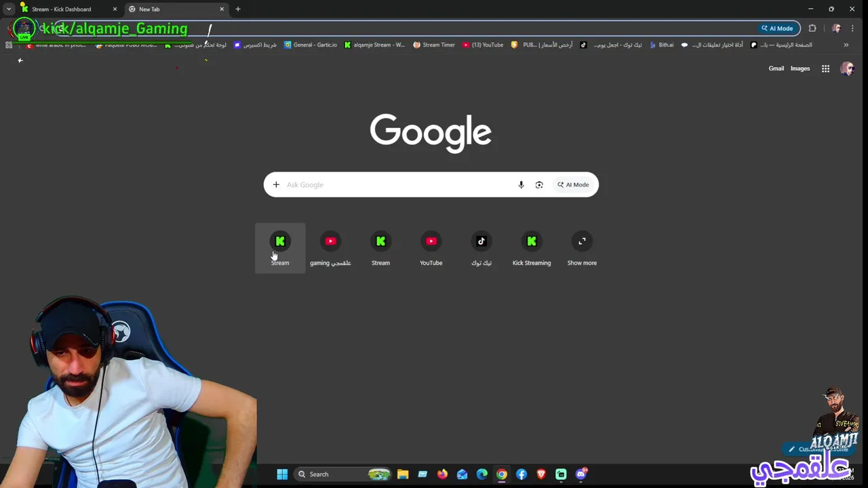Screen dimensions: 868x488
Task: Close the New Tab tab
Action: coord(222,9)
